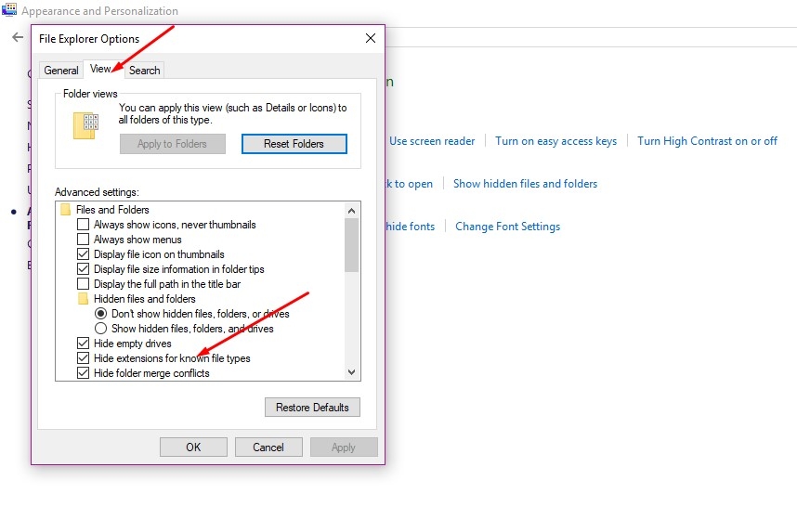Click the Files and Folders folder icon

coord(65,209)
